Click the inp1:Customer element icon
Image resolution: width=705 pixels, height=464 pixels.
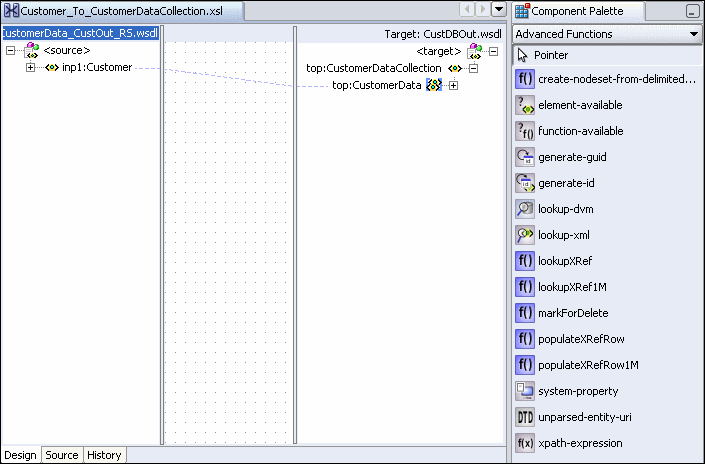(52, 67)
